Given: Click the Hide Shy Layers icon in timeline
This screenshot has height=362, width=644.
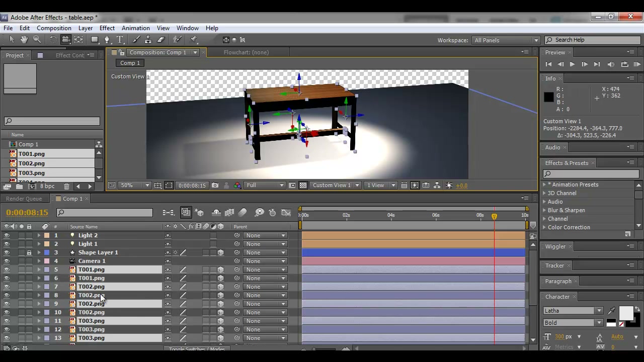Looking at the screenshot, I should click(216, 213).
